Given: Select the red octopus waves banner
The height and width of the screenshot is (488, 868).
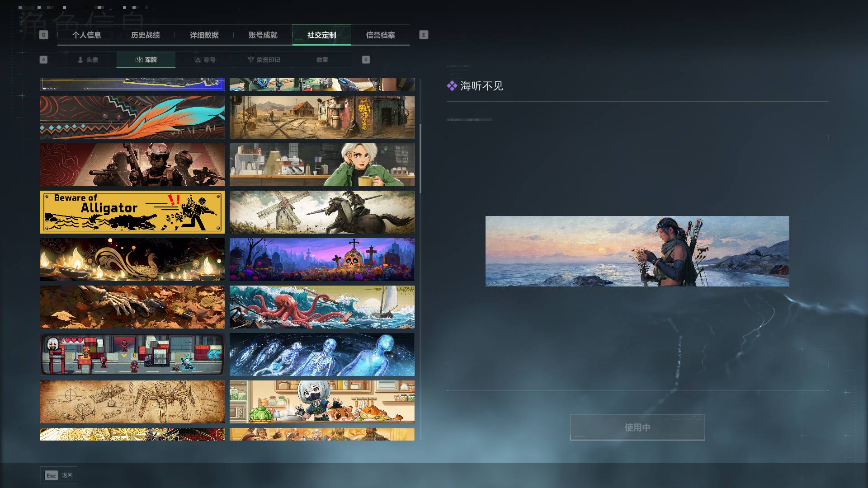Looking at the screenshot, I should [322, 307].
